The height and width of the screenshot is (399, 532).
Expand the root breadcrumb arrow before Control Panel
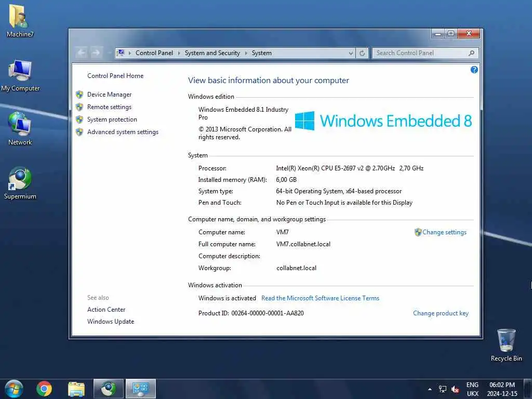tap(130, 53)
